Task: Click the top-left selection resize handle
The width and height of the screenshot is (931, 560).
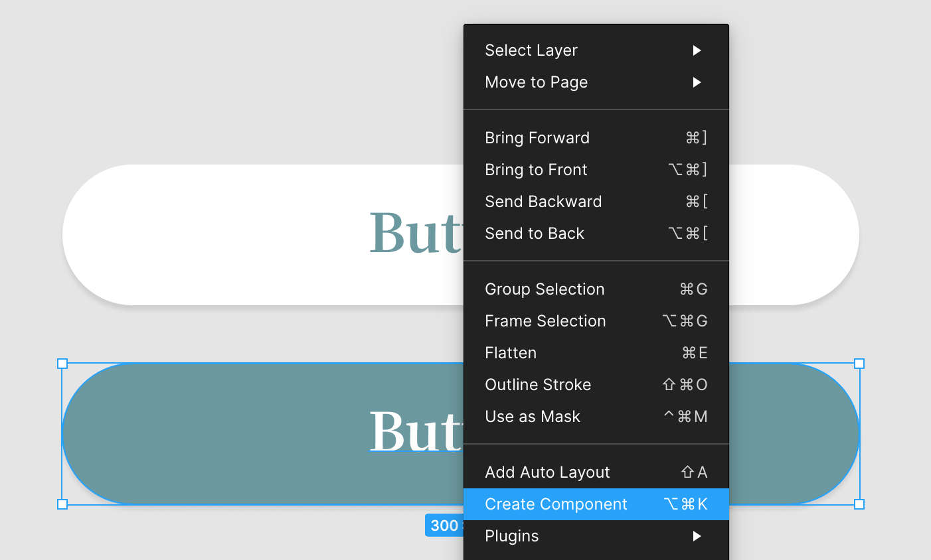Action: (62, 364)
